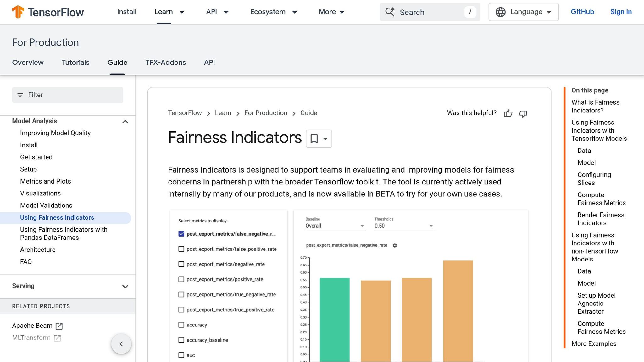Open external link icon next to Apache Beam
The height and width of the screenshot is (362, 644).
[x=59, y=326]
